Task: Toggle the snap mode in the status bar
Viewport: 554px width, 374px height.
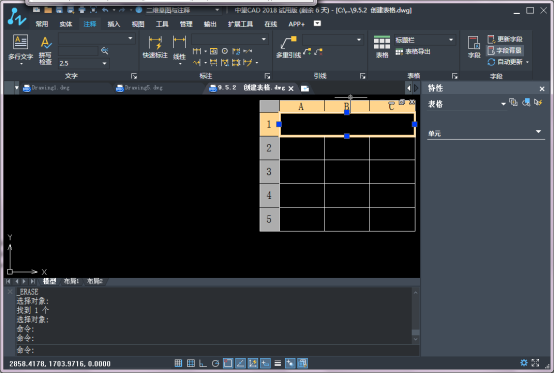Action: 178,363
